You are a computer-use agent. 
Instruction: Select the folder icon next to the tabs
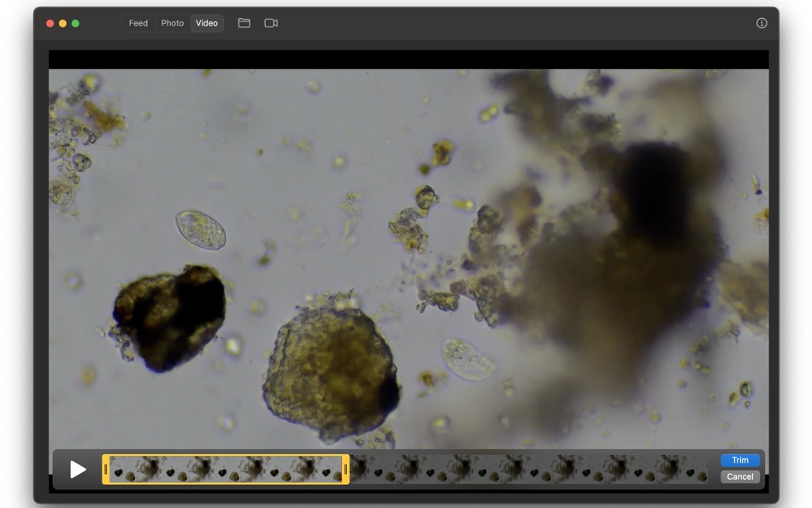point(244,23)
